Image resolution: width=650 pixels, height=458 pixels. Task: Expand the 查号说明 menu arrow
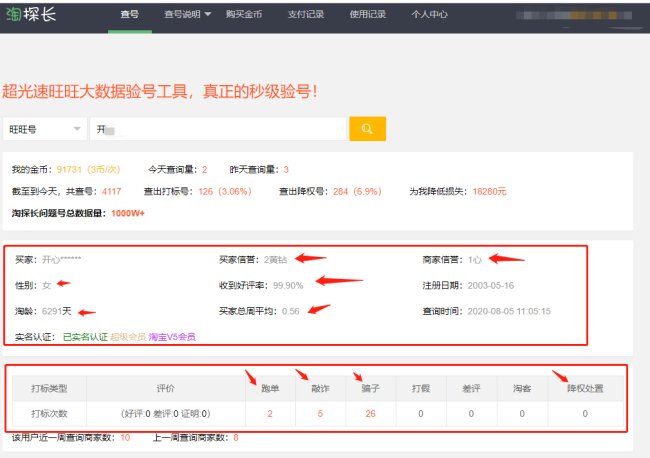[208, 15]
